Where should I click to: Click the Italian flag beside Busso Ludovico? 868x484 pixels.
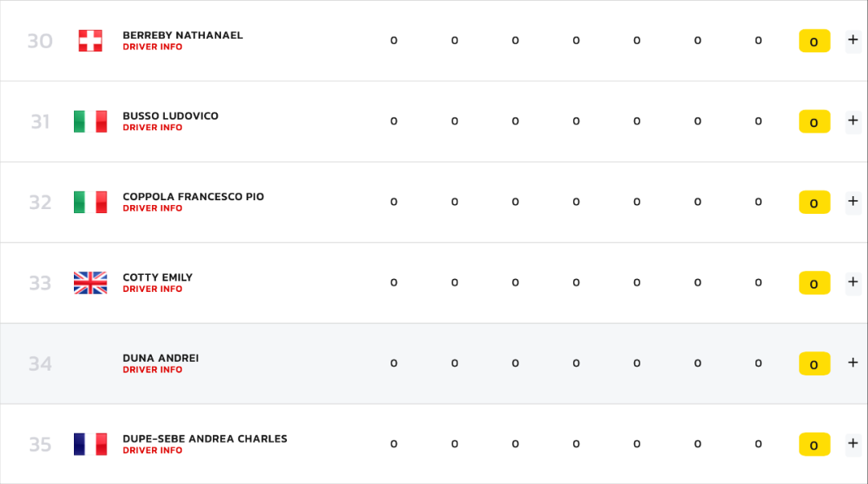click(90, 121)
